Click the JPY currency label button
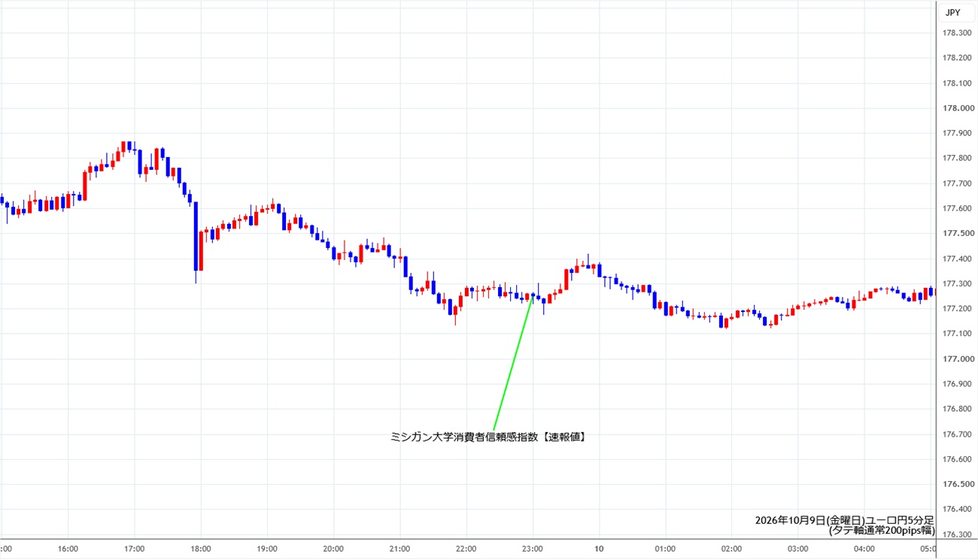The height and width of the screenshot is (560, 978). (952, 12)
